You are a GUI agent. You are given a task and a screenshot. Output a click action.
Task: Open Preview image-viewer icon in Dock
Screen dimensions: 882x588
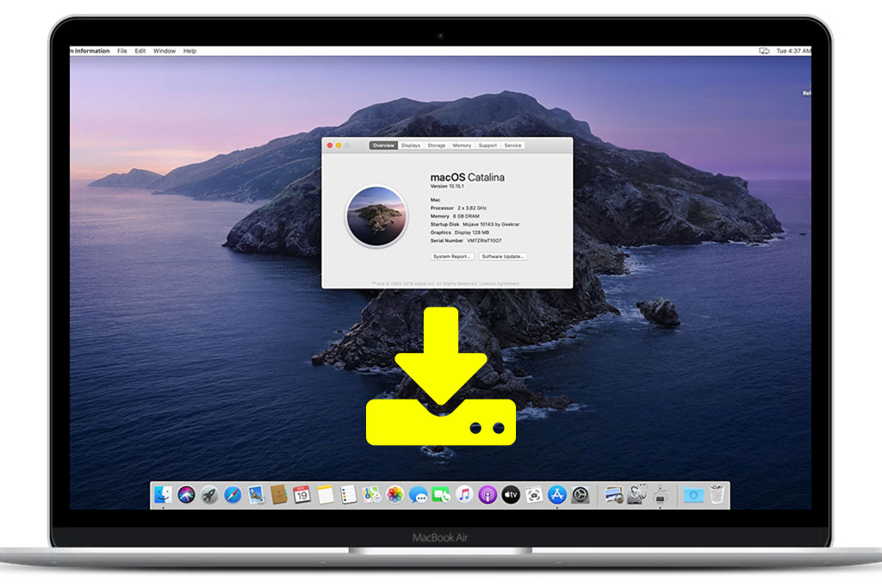[x=613, y=495]
